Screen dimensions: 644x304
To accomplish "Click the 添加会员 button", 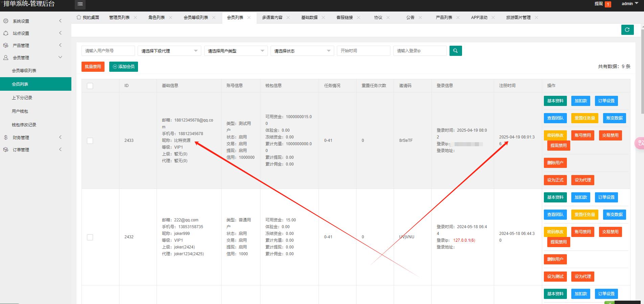I will coord(123,67).
